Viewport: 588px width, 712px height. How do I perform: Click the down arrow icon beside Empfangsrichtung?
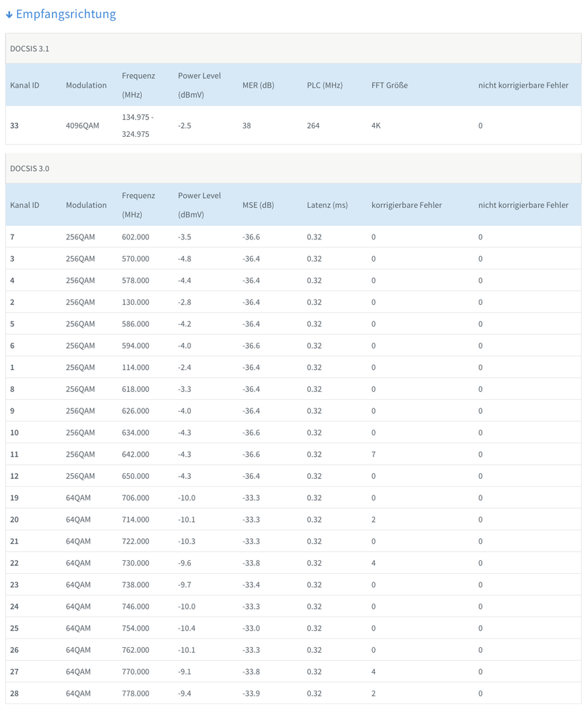(9, 15)
